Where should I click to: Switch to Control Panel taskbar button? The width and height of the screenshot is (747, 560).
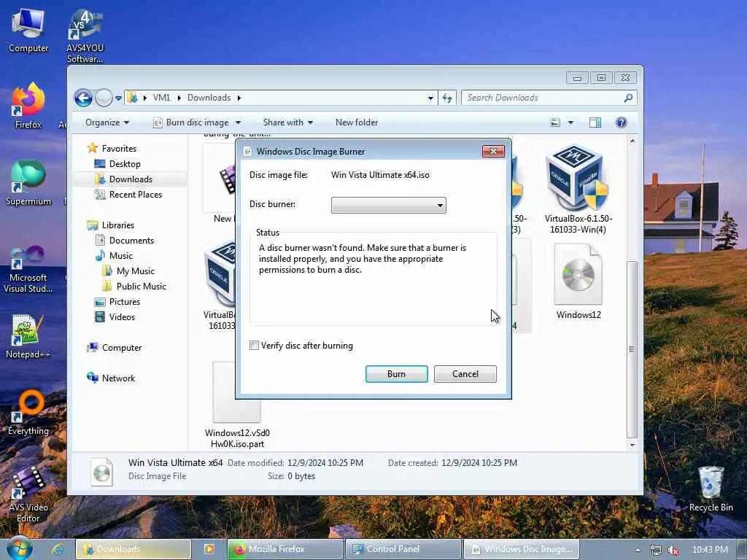tap(403, 549)
